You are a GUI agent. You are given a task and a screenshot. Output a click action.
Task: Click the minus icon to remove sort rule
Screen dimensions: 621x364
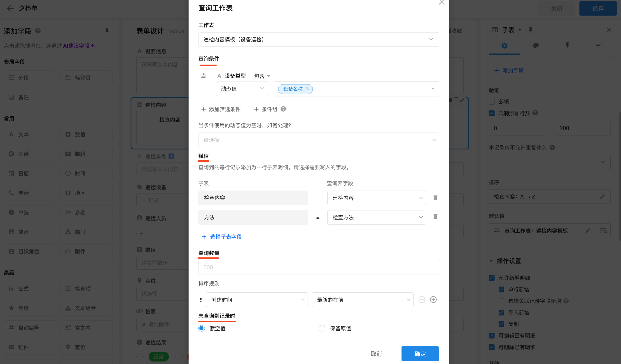[x=422, y=299]
